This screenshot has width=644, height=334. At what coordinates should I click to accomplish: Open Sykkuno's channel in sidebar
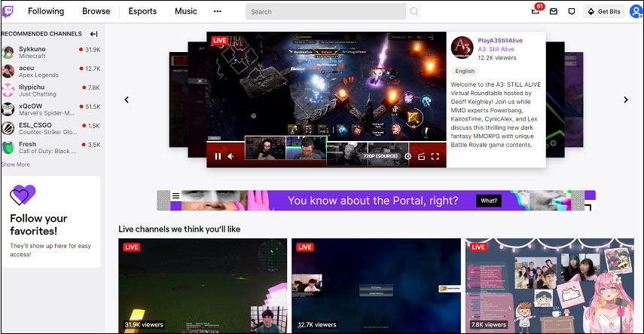(x=52, y=52)
